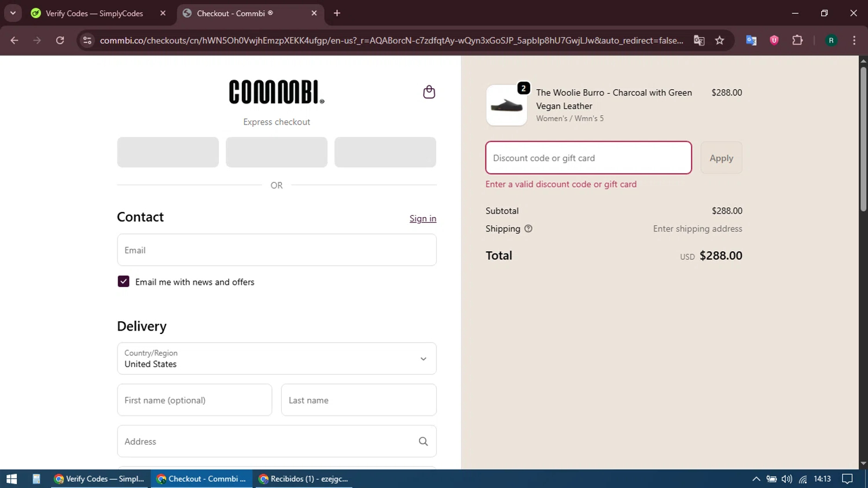
Task: Open the site information icon in address bar
Action: coord(87,41)
